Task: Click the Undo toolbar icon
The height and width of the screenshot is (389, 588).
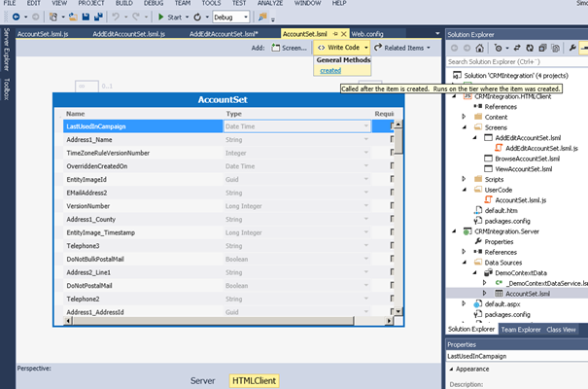Action: pos(113,18)
